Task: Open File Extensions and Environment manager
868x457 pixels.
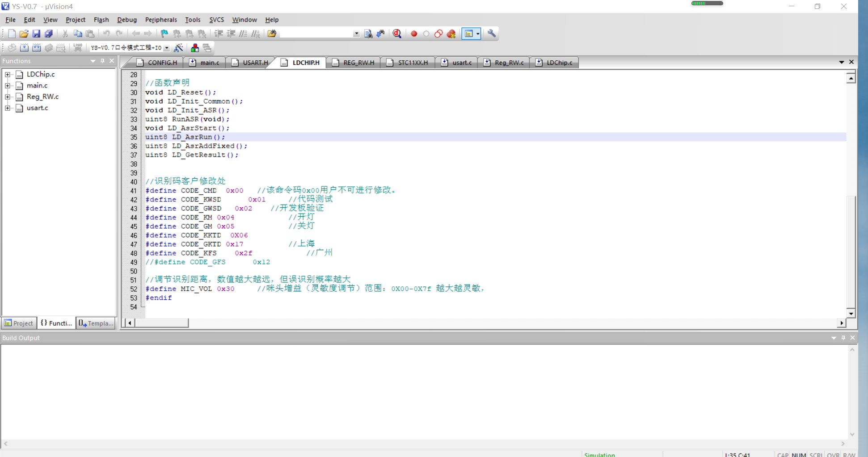Action: coord(195,48)
